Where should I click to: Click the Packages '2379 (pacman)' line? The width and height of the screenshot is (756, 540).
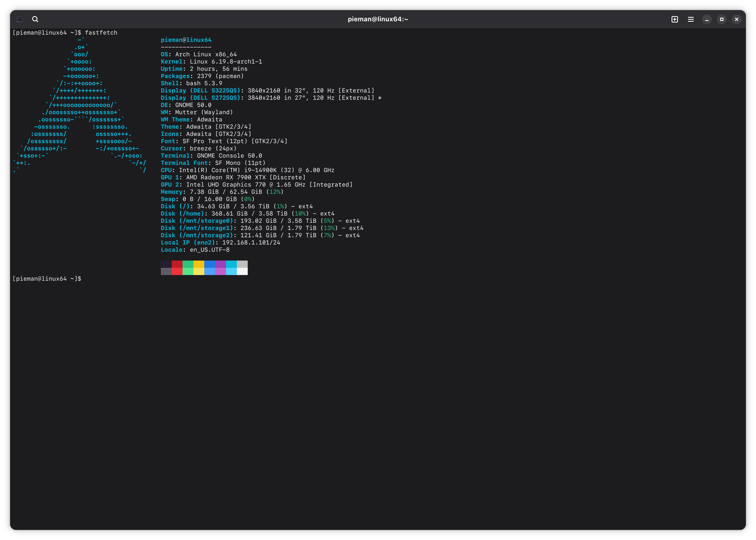[x=202, y=76]
